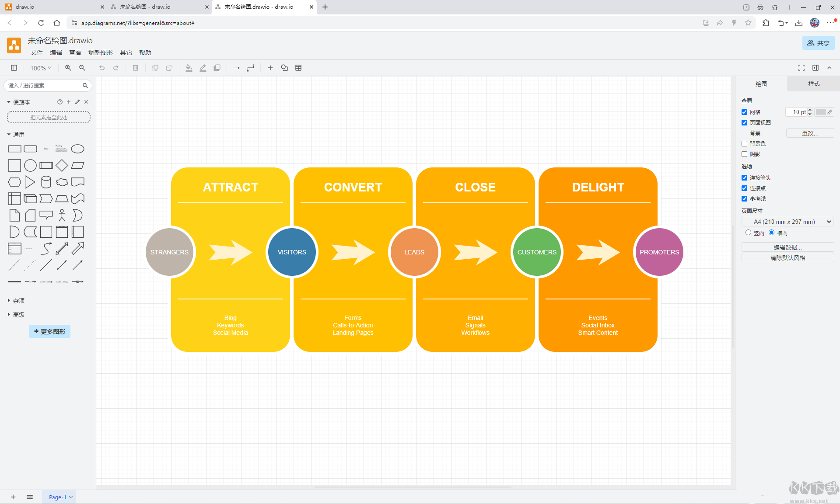This screenshot has width=840, height=504.
Task: Uncheck the 网格 grid checkbox
Action: [x=744, y=112]
